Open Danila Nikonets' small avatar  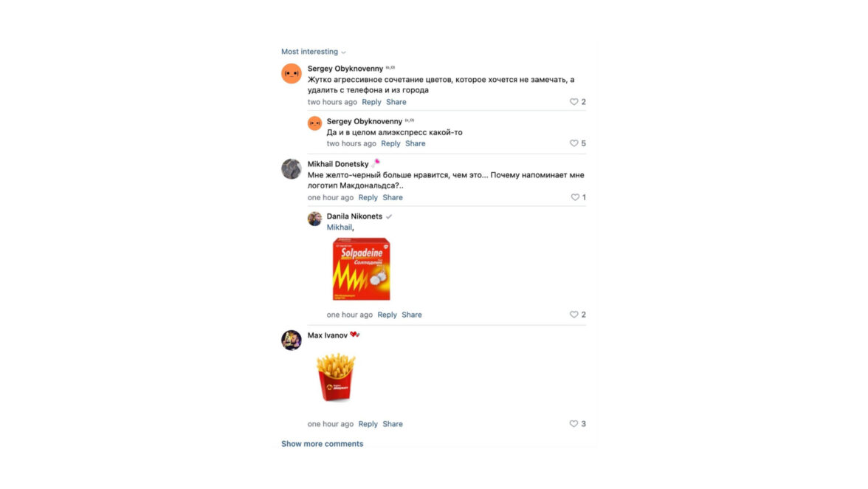pos(314,219)
